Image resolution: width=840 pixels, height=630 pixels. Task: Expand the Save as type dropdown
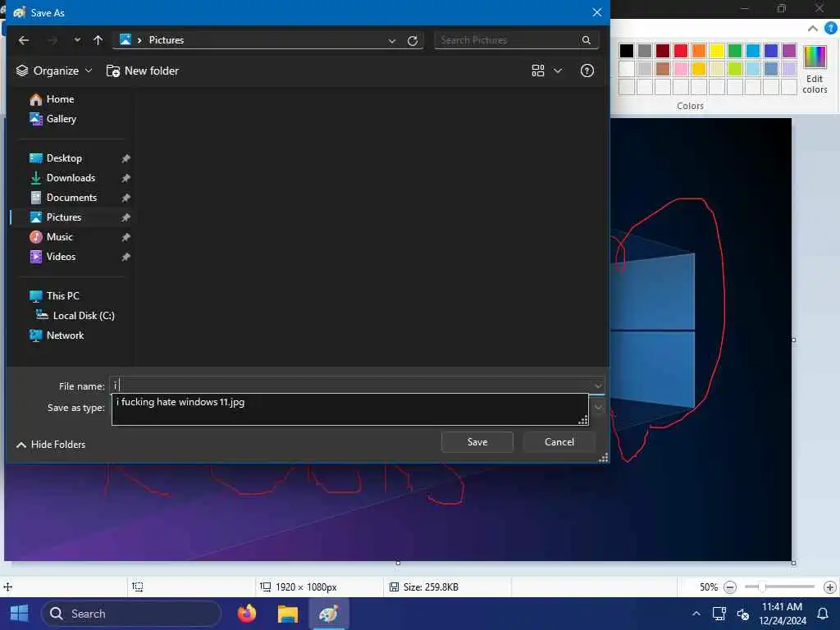(x=598, y=407)
